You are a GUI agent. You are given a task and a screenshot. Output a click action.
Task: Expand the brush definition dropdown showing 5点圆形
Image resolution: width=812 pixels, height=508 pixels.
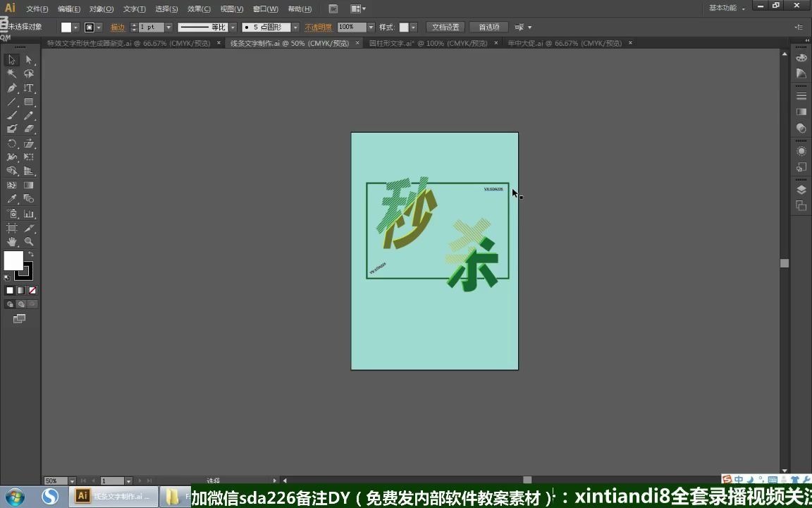(295, 27)
